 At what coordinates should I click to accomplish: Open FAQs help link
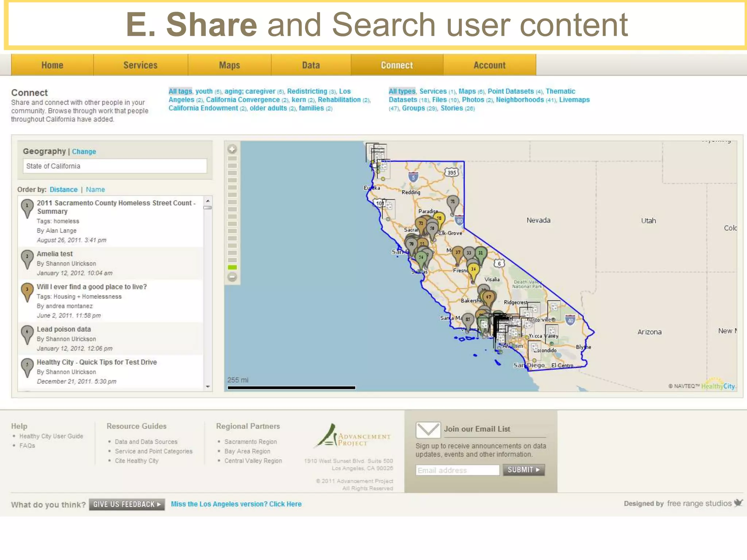[27, 446]
